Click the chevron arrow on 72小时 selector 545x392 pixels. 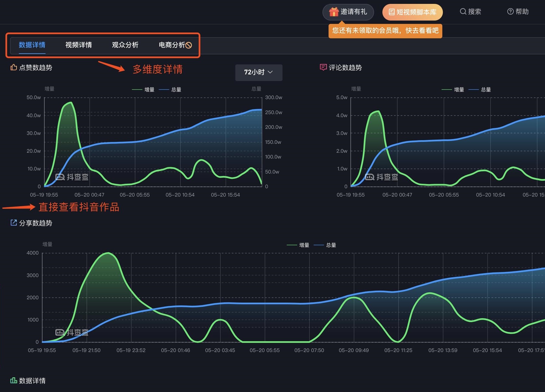point(270,72)
